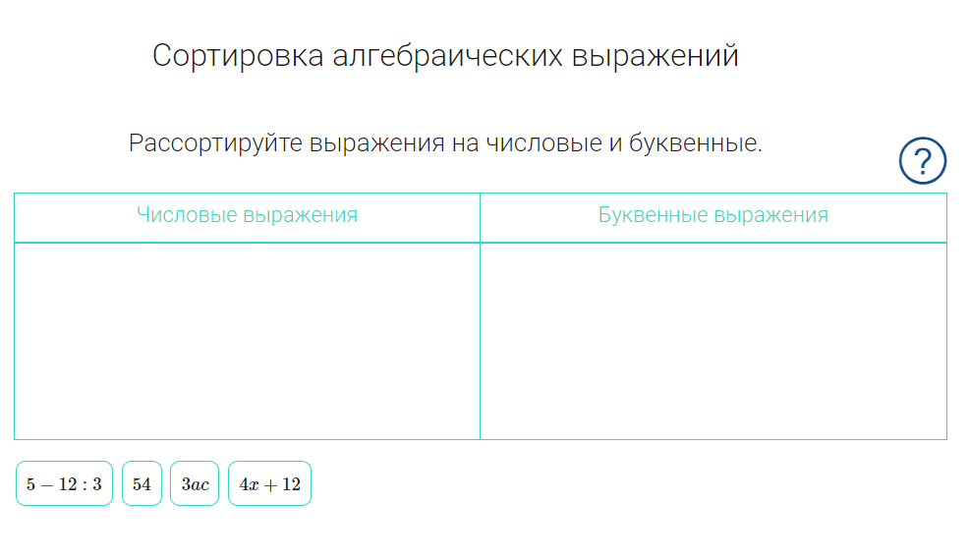Click the word "Буквенные" in the right header
Viewport: 969px width, 560px height.
point(653,215)
